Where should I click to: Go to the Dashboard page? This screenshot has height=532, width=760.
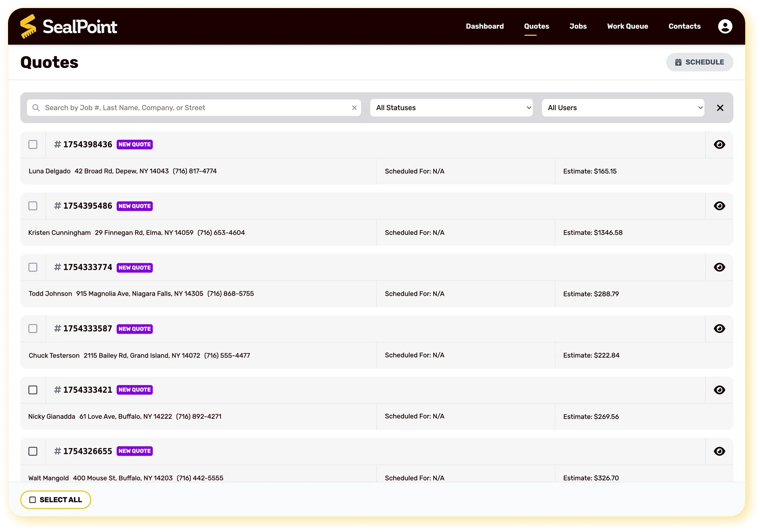tap(484, 26)
